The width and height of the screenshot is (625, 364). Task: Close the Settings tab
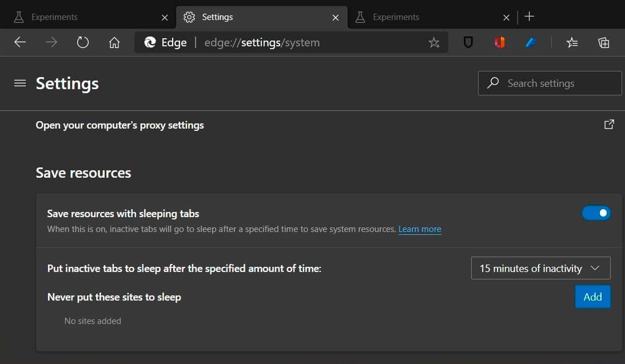tap(336, 17)
